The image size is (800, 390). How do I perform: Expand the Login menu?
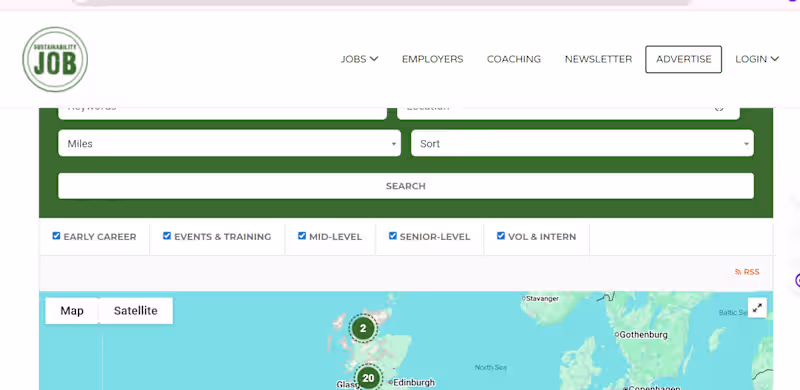coord(757,59)
